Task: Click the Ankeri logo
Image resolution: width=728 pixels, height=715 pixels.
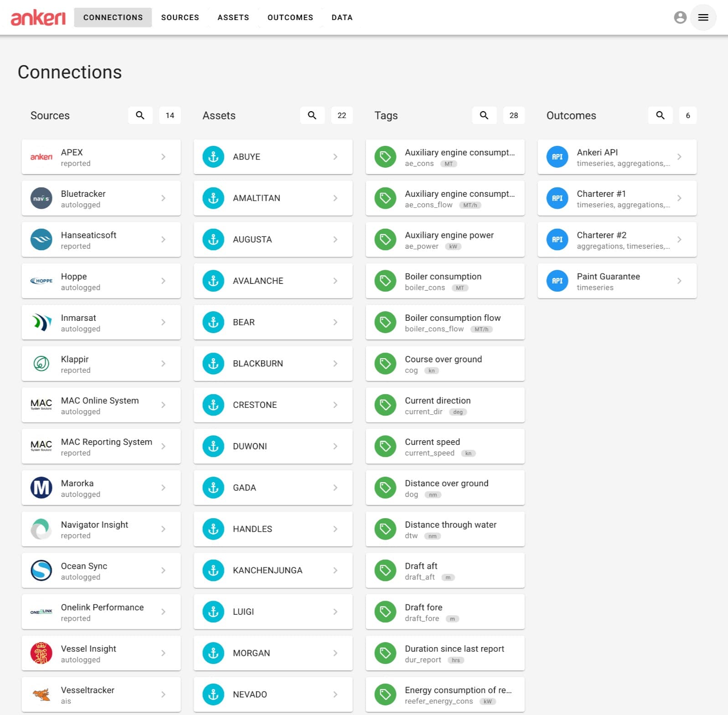Action: point(38,17)
